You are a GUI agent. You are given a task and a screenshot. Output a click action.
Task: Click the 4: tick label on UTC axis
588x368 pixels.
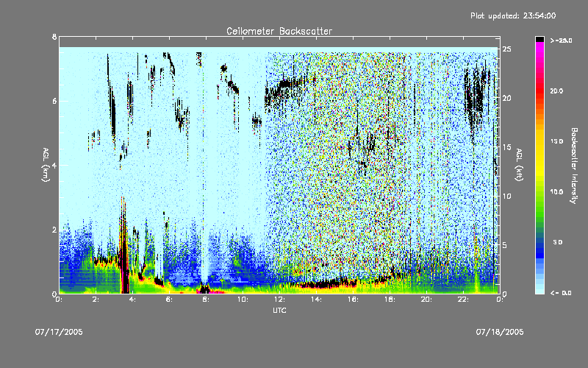(132, 300)
